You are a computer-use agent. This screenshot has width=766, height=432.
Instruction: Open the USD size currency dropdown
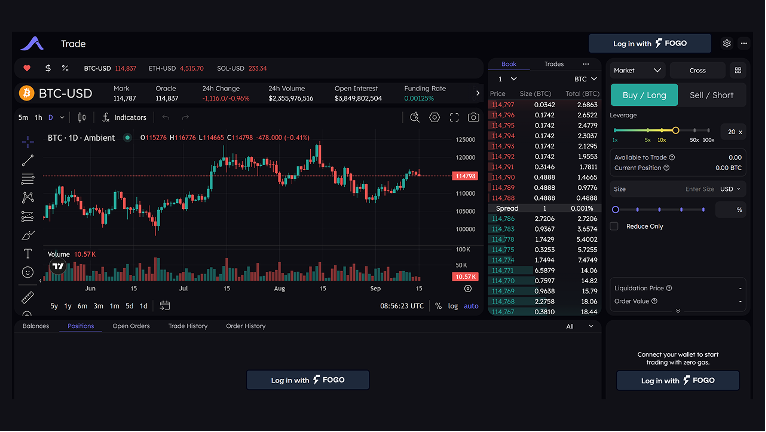(x=730, y=188)
